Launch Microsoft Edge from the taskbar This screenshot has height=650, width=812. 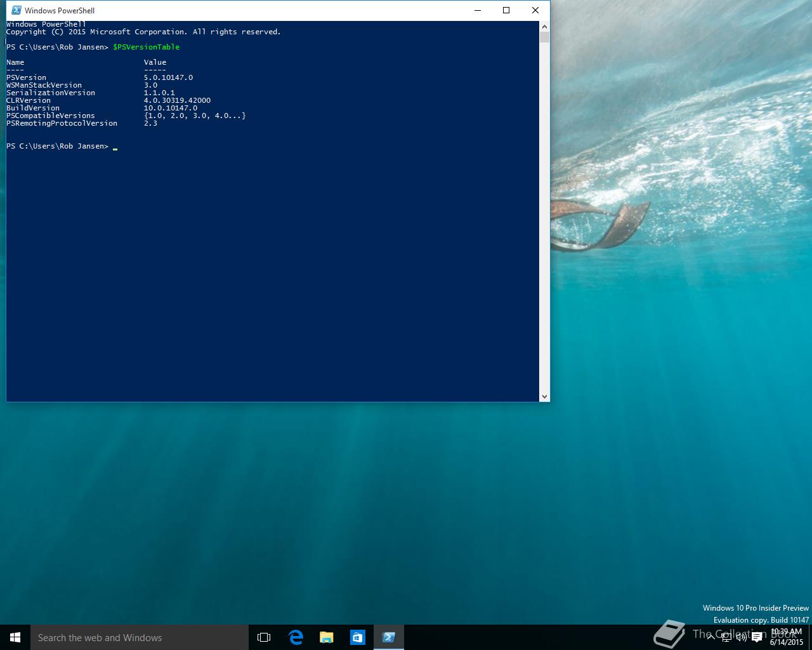[296, 637]
